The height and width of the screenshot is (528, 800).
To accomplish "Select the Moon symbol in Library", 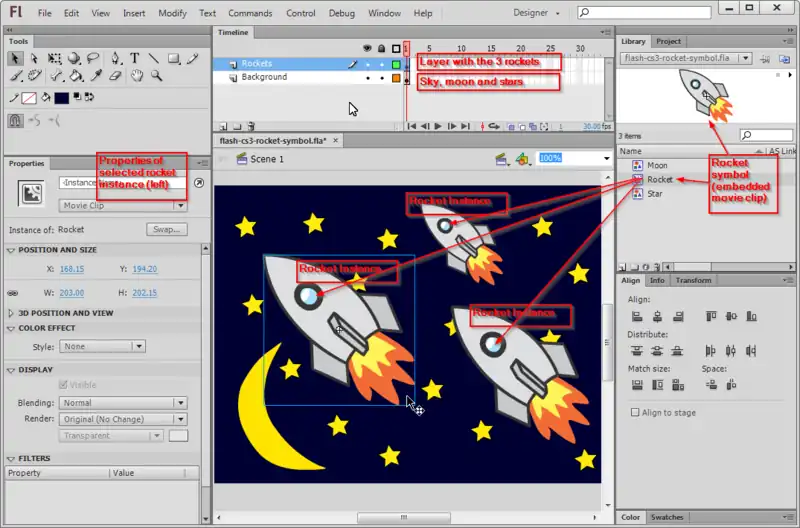I will (656, 165).
